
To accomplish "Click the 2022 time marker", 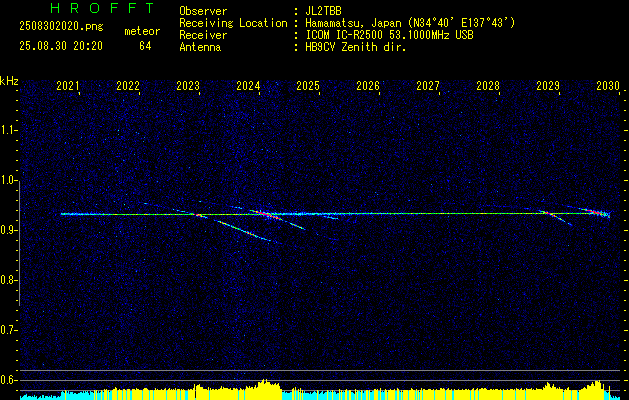I will coord(128,86).
